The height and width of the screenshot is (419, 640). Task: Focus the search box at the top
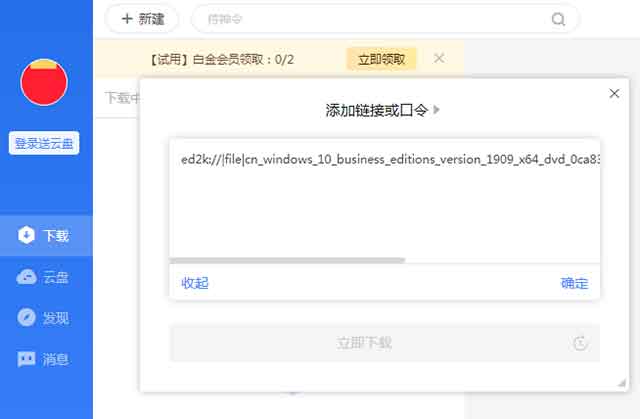(380, 19)
